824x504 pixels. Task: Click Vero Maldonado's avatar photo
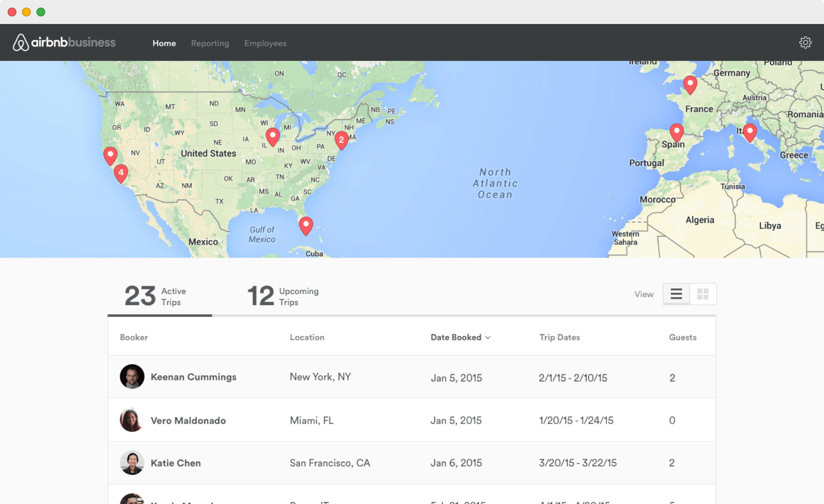(132, 420)
